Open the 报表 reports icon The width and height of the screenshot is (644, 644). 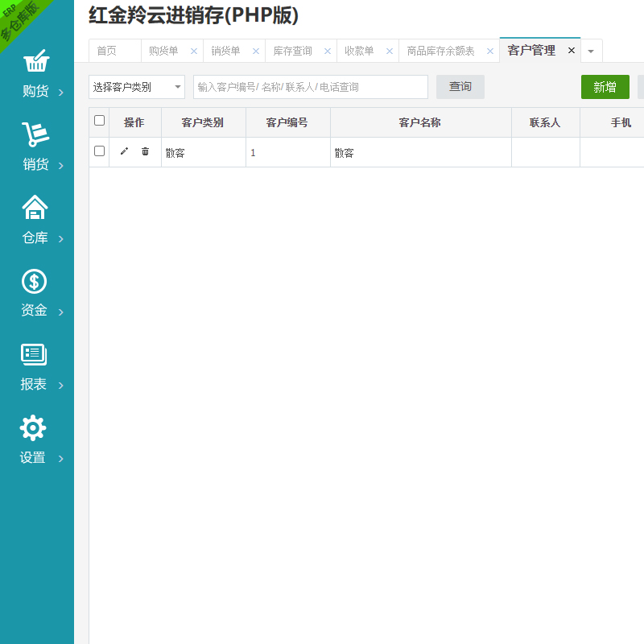[34, 354]
